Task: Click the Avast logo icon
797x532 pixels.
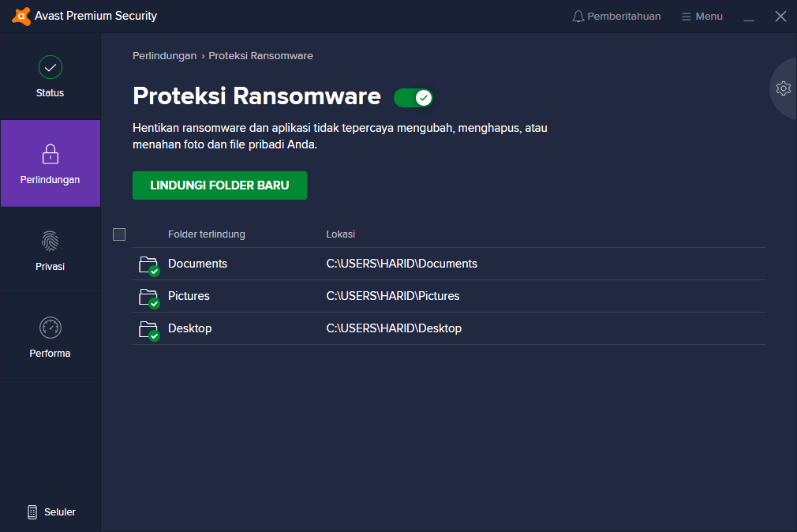Action: pos(21,16)
